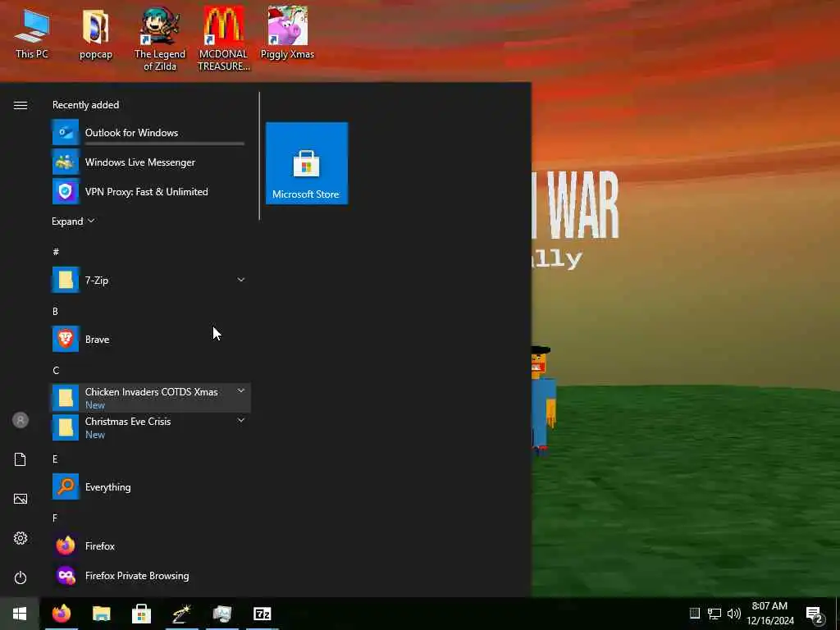Click the C letter header
The image size is (840, 630).
pyautogui.click(x=56, y=370)
